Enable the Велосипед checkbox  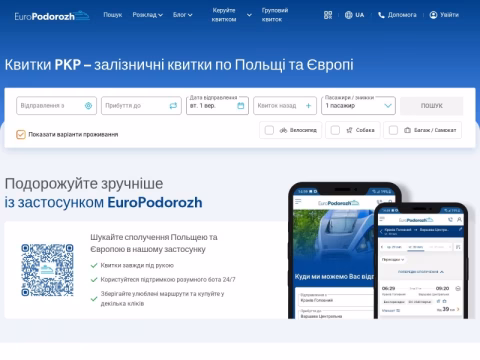269,130
